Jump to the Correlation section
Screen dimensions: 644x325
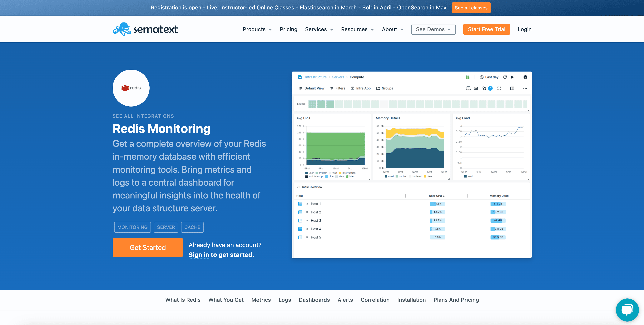(375, 300)
